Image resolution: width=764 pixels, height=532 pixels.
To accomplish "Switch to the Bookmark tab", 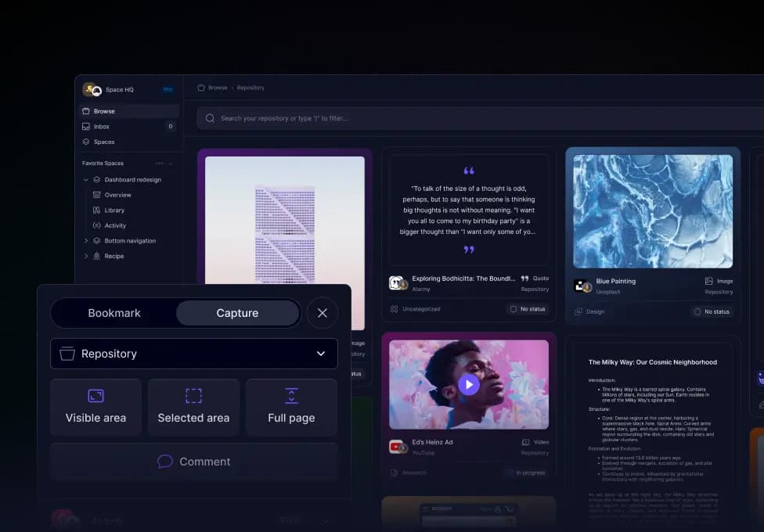I will click(114, 313).
